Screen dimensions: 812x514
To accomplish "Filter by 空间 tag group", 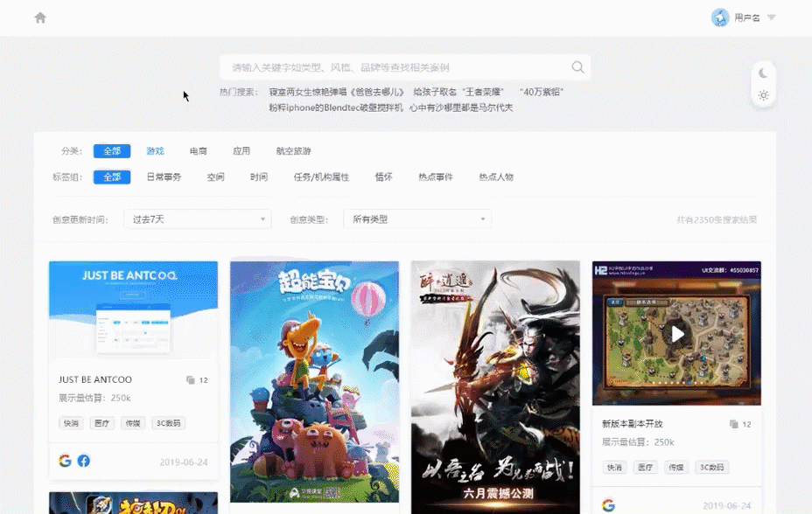I will (215, 177).
